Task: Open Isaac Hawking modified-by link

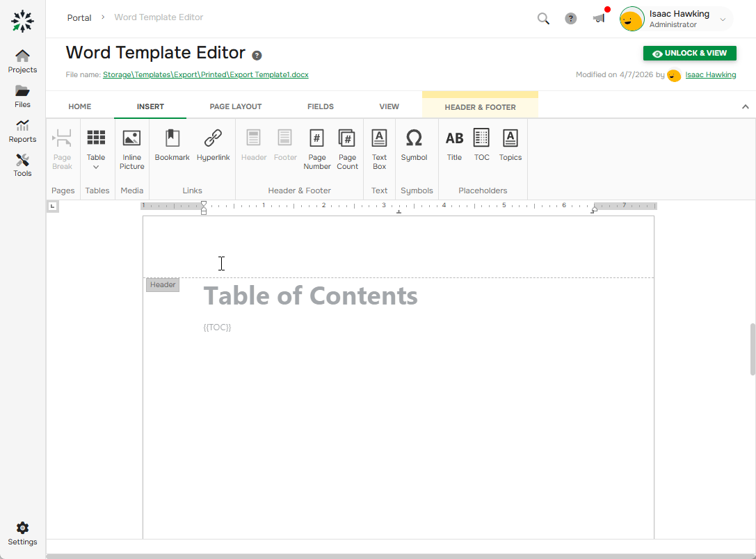Action: pos(711,74)
